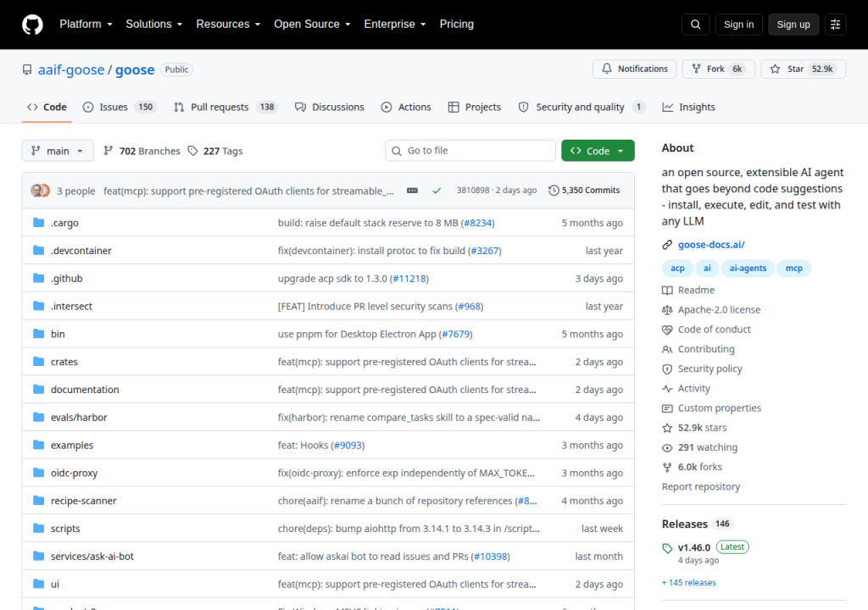Click the watching eye icon
Viewport: 868px width, 610px height.
(x=667, y=447)
